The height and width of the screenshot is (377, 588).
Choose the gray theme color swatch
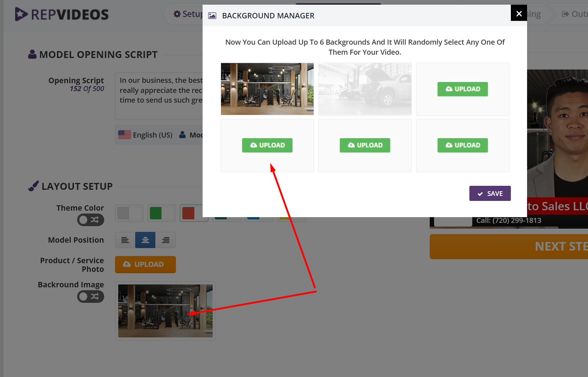[x=129, y=213]
